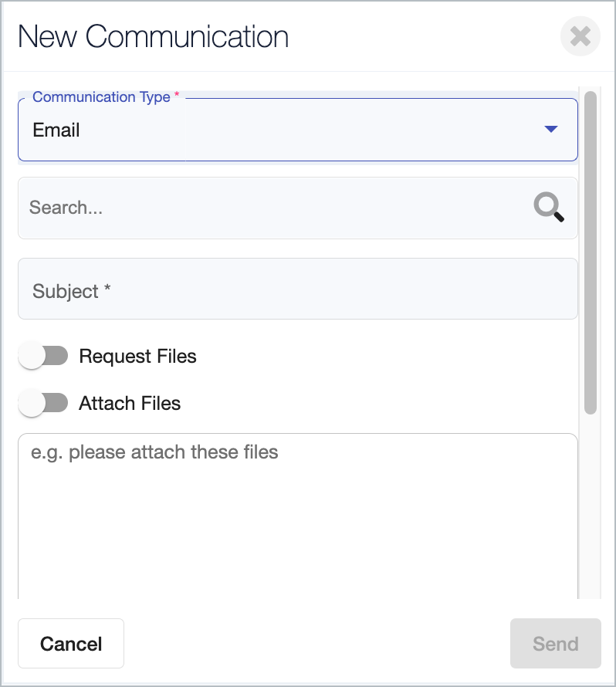Close the New Communication dialog
This screenshot has height=687, width=616.
580,36
